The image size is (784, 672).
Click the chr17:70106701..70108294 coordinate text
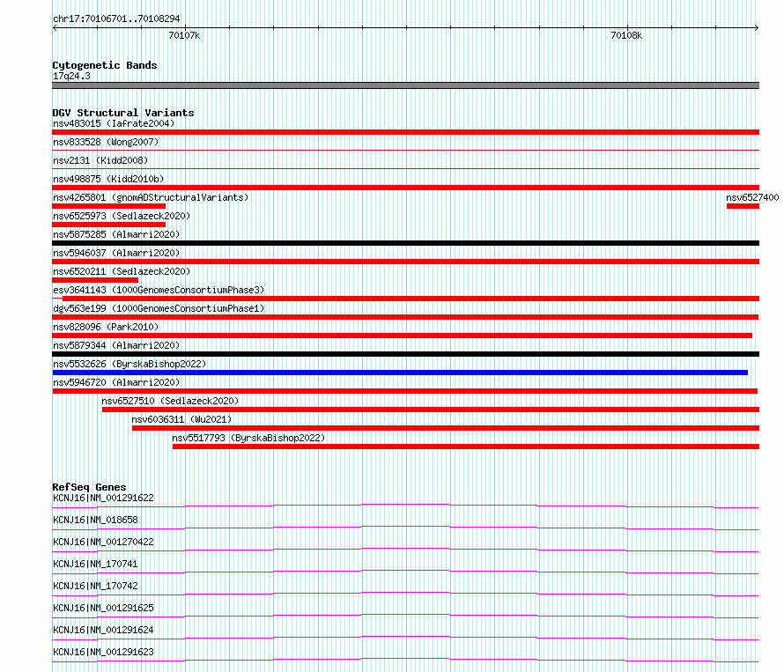pos(116,18)
